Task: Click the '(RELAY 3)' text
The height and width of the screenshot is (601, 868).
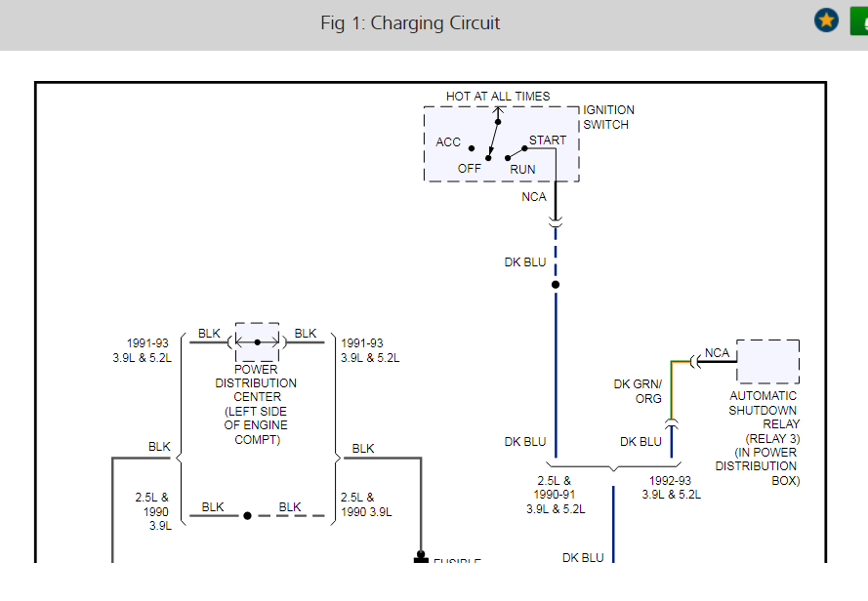Action: [772, 439]
